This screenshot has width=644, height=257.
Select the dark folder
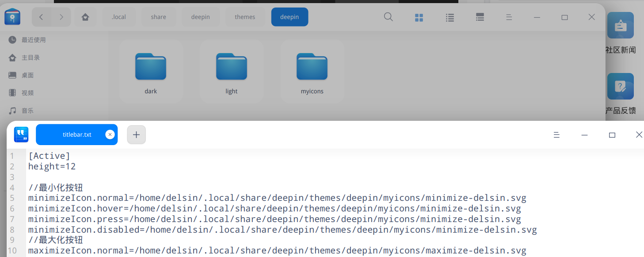(x=151, y=72)
